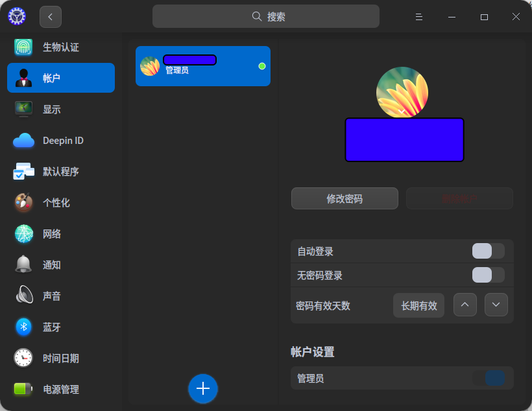Open the 长期有效 password validity dropdown
Viewport: 532px width, 411px height.
click(x=418, y=305)
